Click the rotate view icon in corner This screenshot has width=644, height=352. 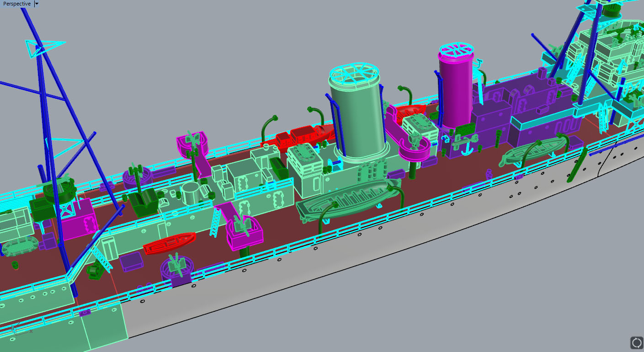636,342
